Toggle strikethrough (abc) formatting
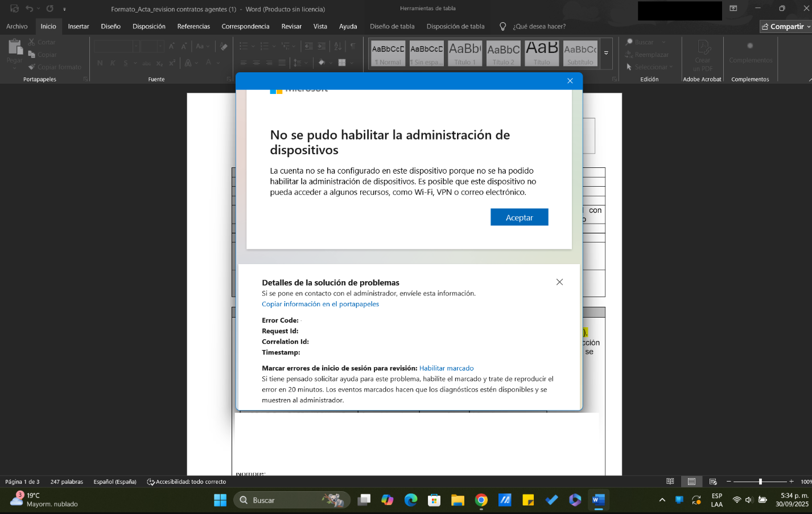 coord(146,63)
